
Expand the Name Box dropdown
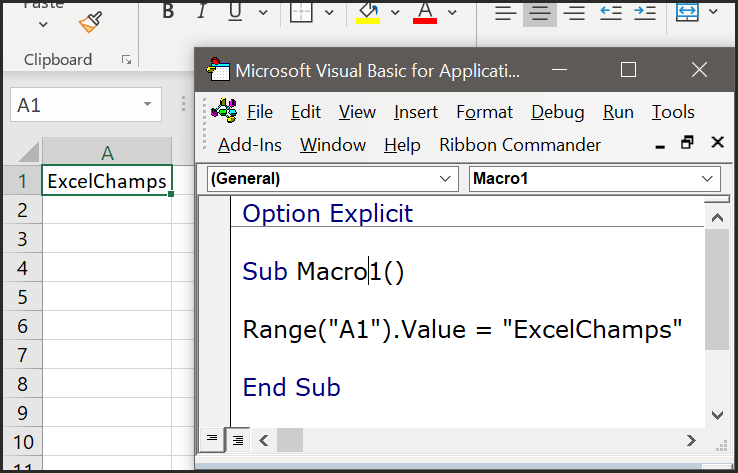(148, 104)
